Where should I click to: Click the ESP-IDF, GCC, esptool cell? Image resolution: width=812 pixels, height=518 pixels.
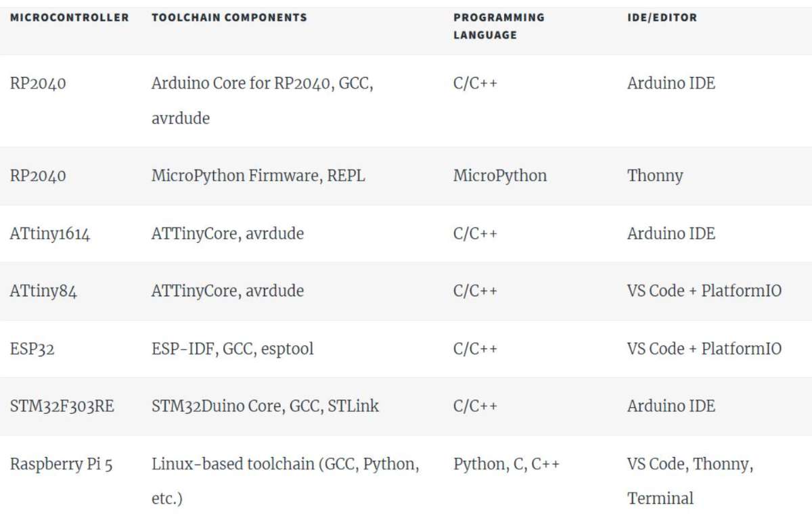coord(232,349)
